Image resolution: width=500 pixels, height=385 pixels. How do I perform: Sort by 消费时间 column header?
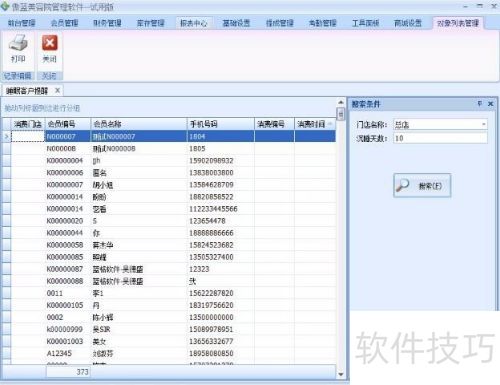(315, 124)
